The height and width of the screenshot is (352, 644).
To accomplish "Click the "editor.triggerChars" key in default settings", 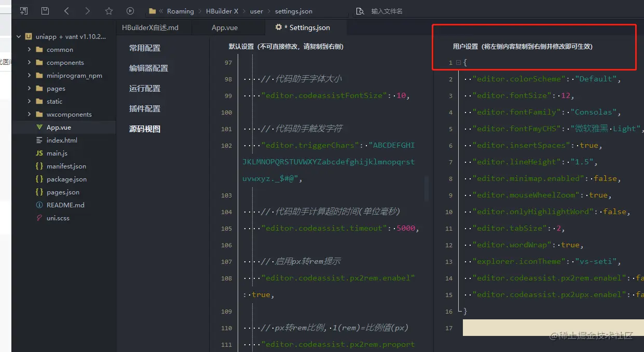I will [310, 146].
